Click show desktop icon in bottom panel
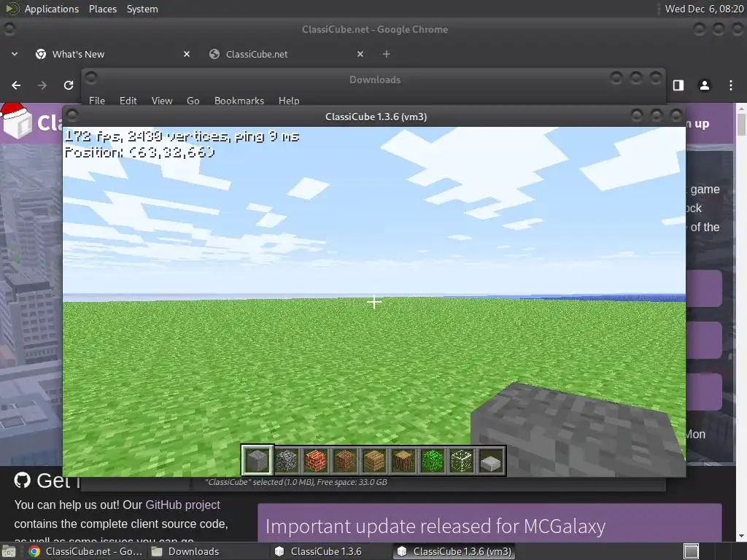Image resolution: width=747 pixels, height=560 pixels. [9, 552]
